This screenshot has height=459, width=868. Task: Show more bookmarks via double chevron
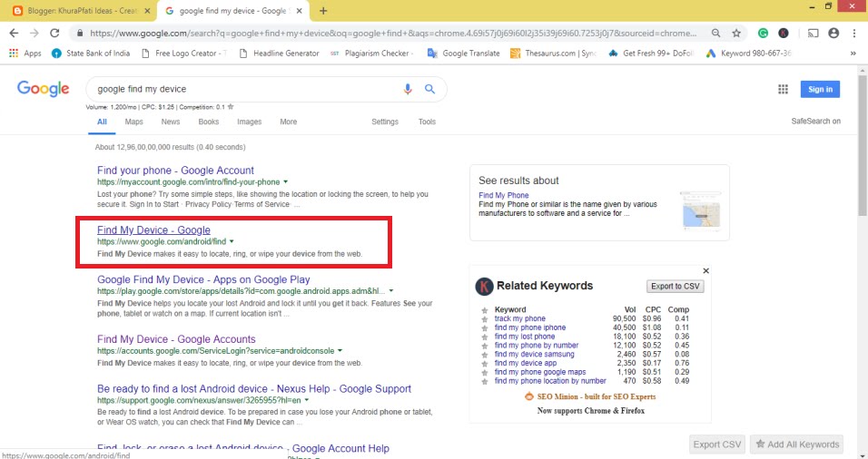click(x=853, y=54)
